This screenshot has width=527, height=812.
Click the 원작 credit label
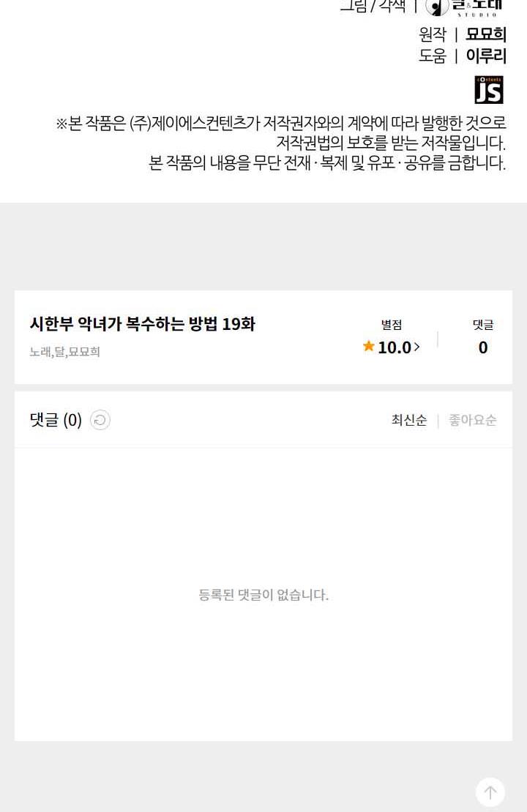[x=432, y=34]
